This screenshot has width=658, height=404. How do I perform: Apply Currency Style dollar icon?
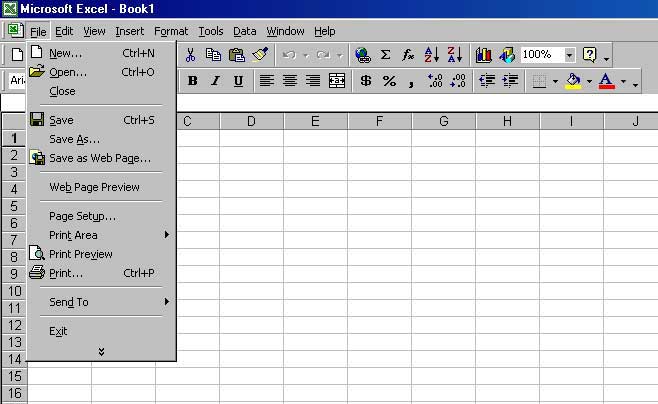(366, 80)
